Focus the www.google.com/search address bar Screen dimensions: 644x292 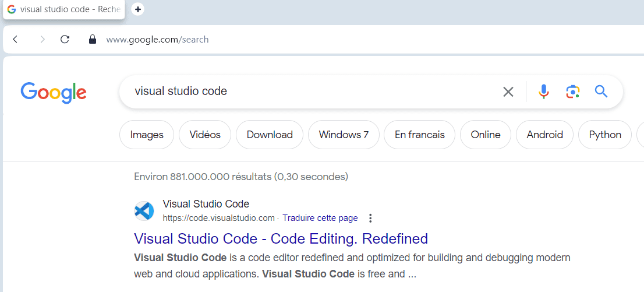pos(157,40)
